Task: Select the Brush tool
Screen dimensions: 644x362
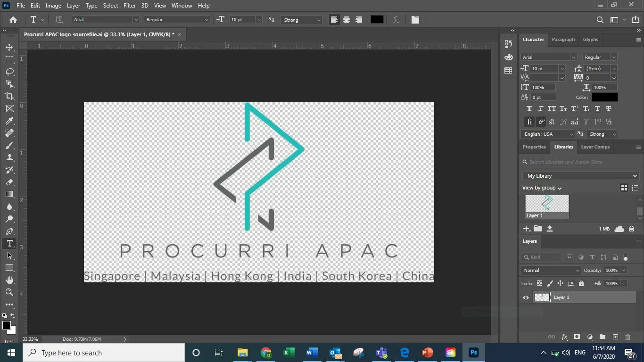Action: (9, 145)
